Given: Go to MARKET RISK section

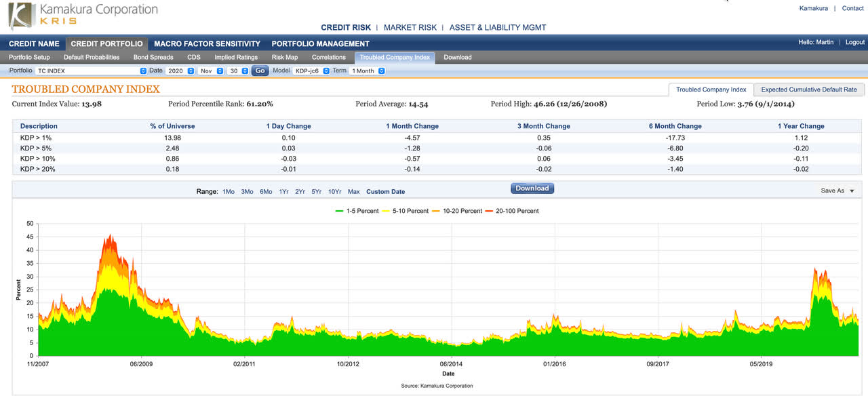Looking at the screenshot, I should point(409,28).
